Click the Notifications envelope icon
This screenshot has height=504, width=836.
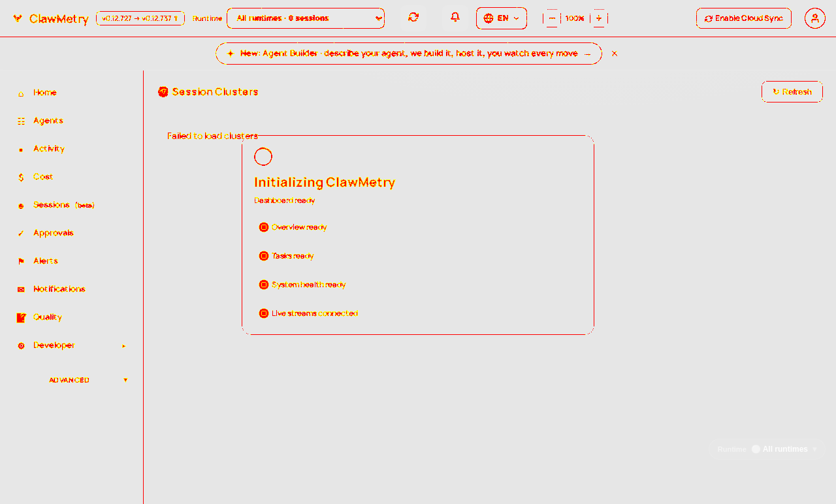point(21,290)
